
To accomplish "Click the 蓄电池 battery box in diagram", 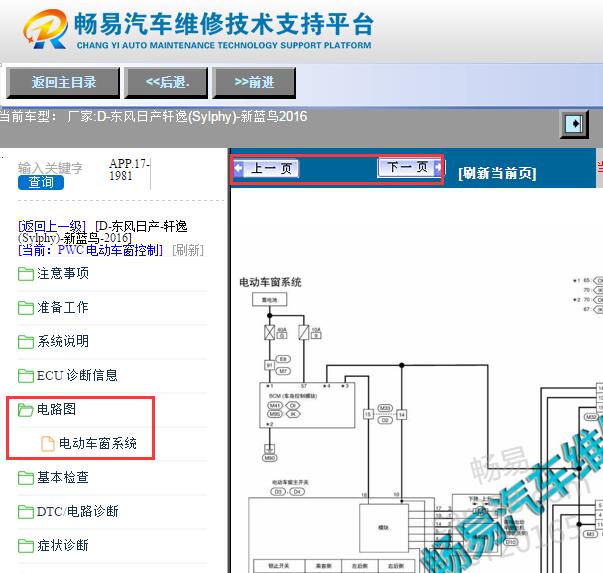I will point(270,300).
